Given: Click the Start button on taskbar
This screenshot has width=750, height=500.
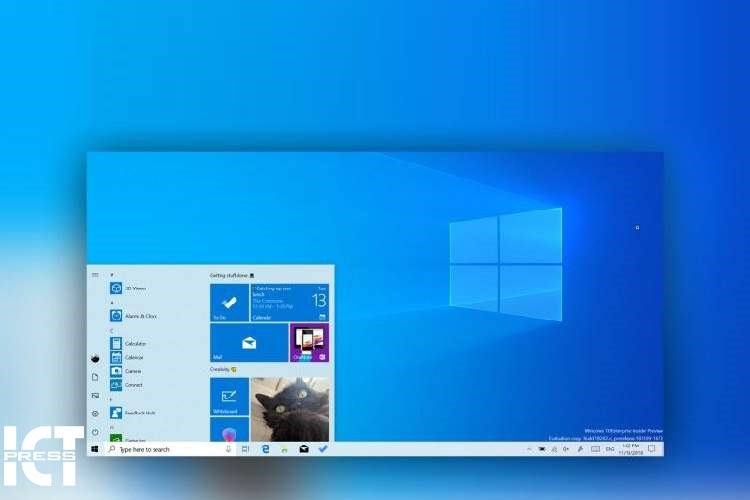Looking at the screenshot, I should (x=95, y=450).
